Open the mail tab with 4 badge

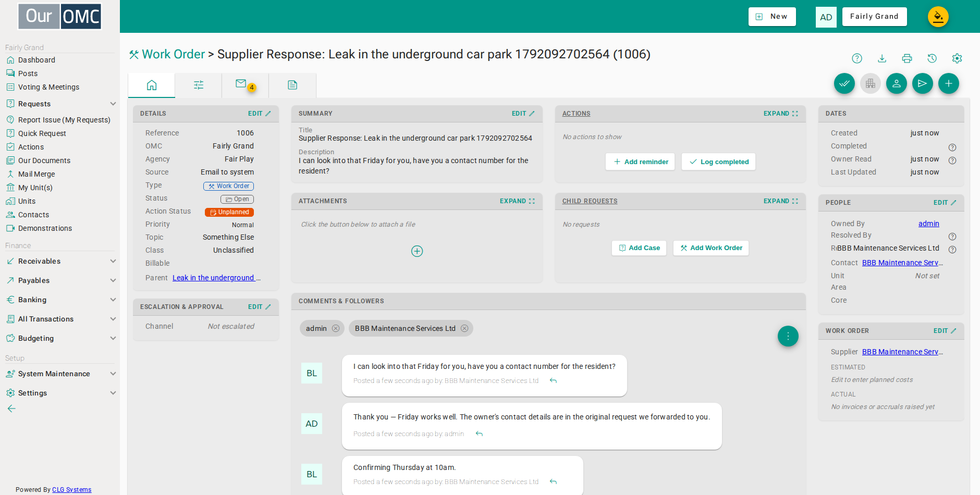[245, 85]
